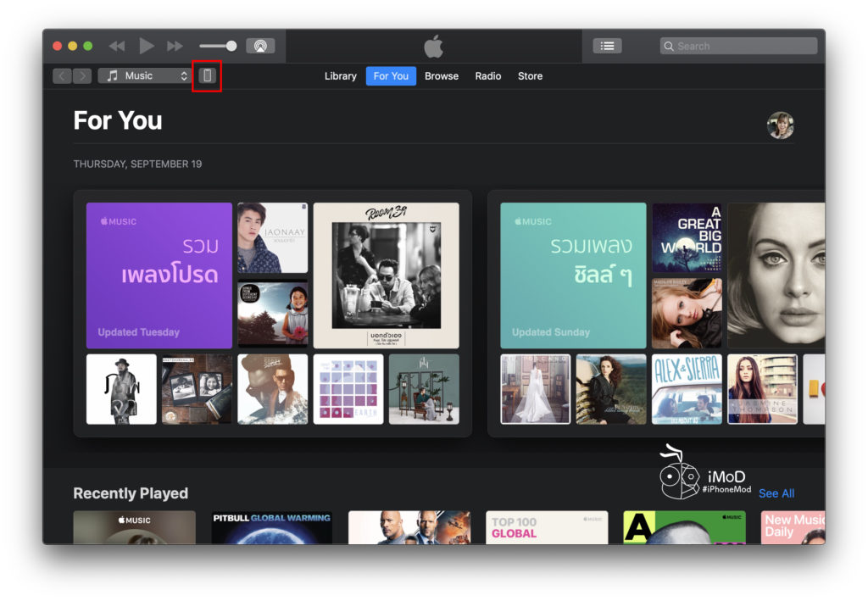Click the back navigation chevron

[62, 75]
